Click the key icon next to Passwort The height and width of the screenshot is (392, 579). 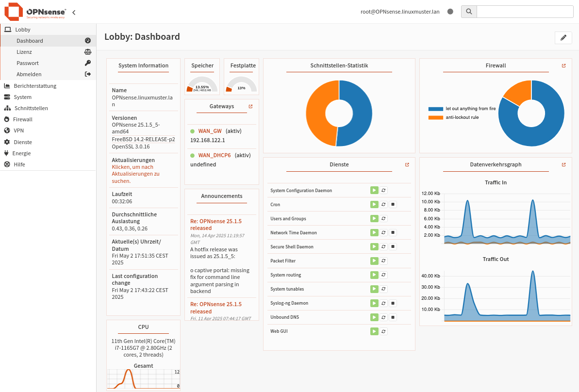tap(88, 63)
